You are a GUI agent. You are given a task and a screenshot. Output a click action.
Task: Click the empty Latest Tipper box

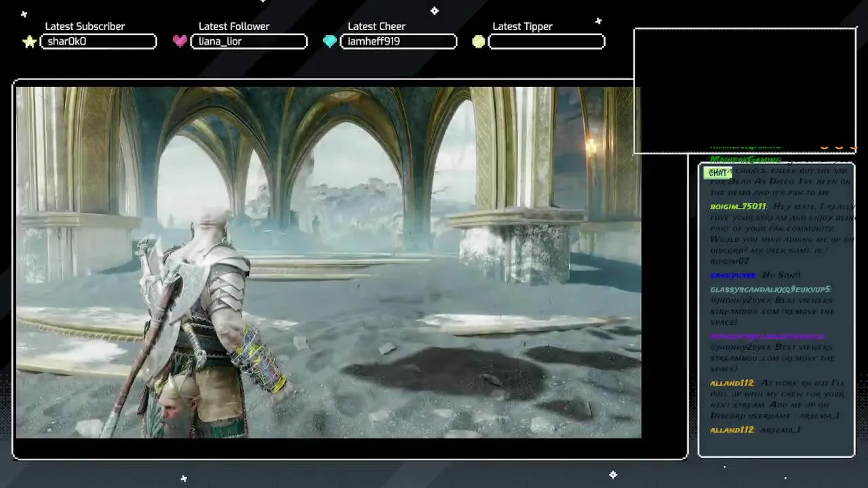pyautogui.click(x=547, y=41)
